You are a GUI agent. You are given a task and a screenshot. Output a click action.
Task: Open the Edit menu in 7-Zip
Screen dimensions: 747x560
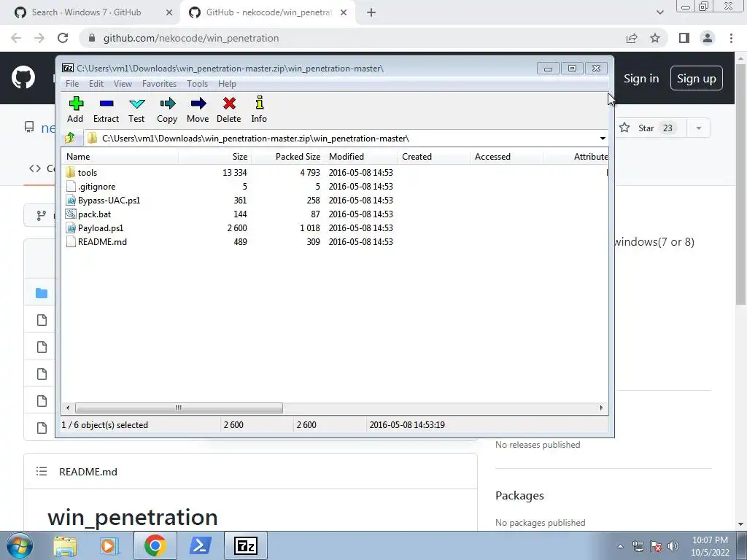[x=96, y=84]
